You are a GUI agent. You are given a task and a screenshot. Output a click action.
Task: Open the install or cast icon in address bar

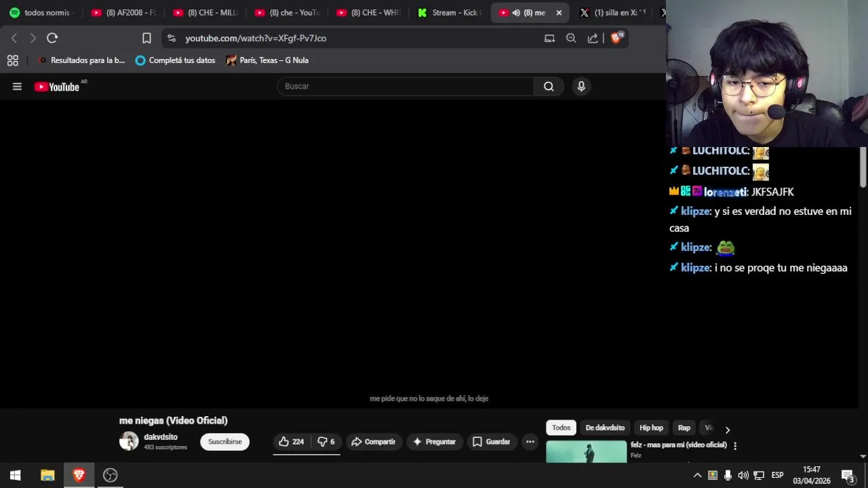click(549, 38)
